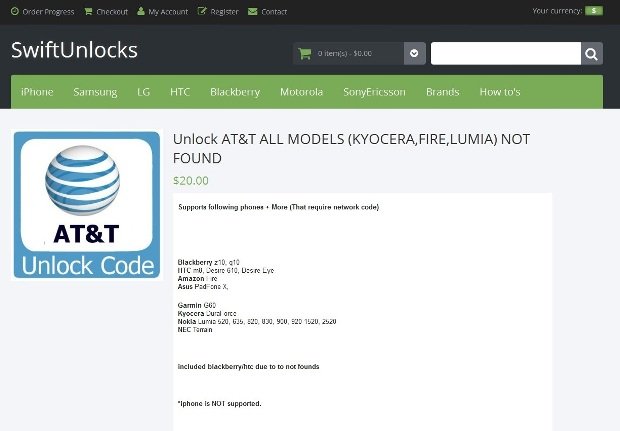
Task: Click the SwiftUnlocks site logo
Action: (x=74, y=50)
